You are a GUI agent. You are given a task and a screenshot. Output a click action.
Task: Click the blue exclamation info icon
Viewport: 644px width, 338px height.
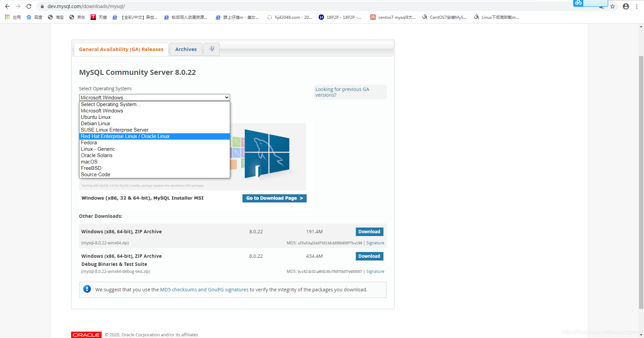(x=87, y=289)
